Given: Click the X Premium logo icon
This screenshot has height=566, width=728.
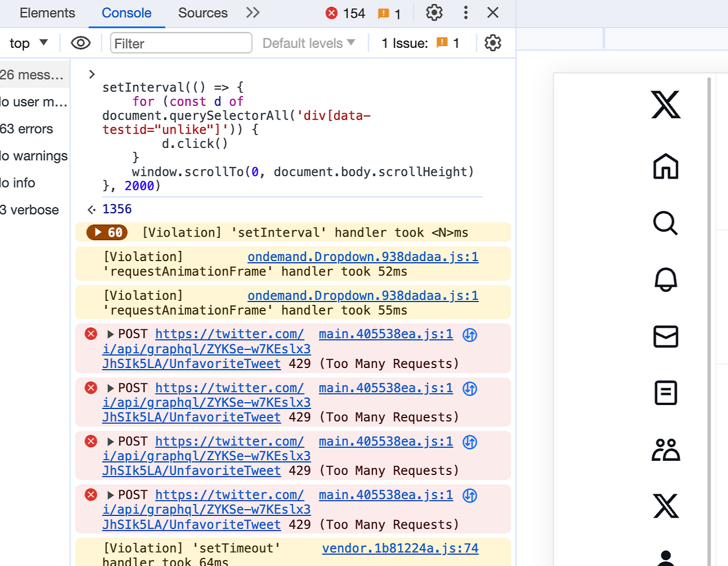Looking at the screenshot, I should 665,506.
